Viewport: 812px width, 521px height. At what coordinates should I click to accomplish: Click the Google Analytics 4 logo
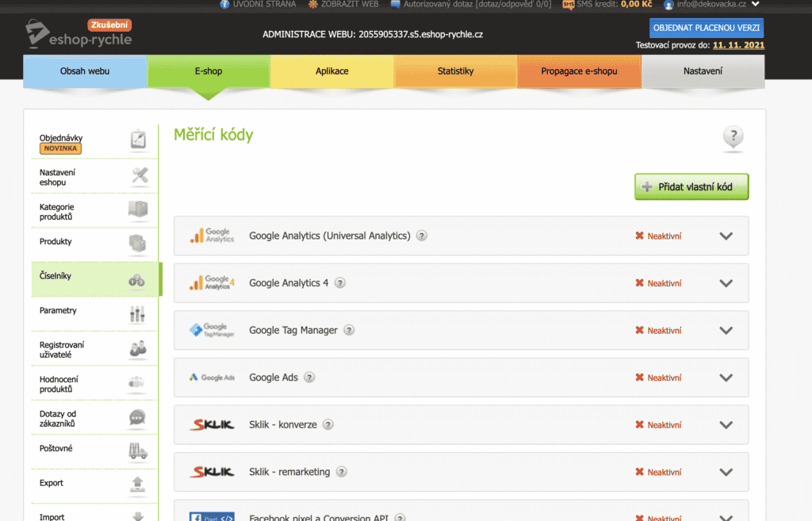pos(212,283)
